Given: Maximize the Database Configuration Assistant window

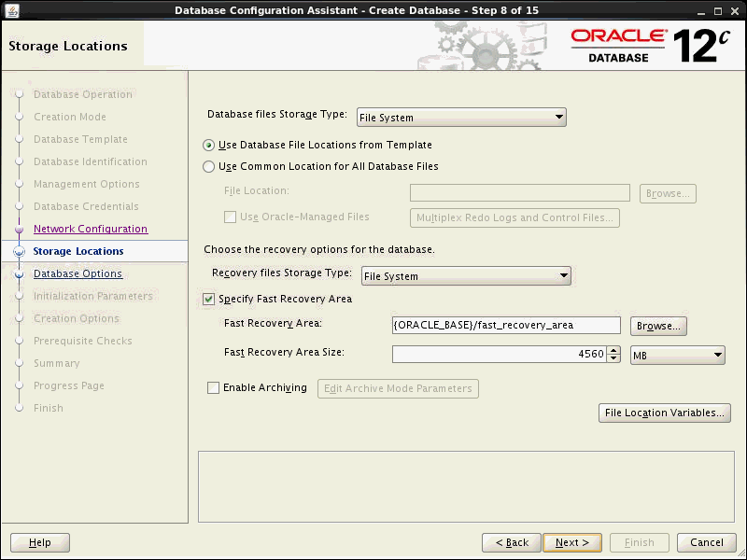Looking at the screenshot, I should click(717, 10).
